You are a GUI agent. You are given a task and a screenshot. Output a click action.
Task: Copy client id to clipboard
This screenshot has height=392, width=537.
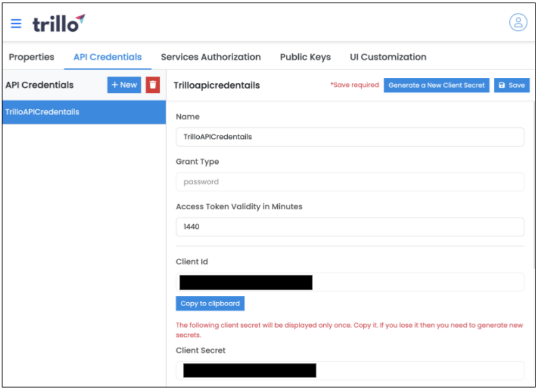point(210,303)
